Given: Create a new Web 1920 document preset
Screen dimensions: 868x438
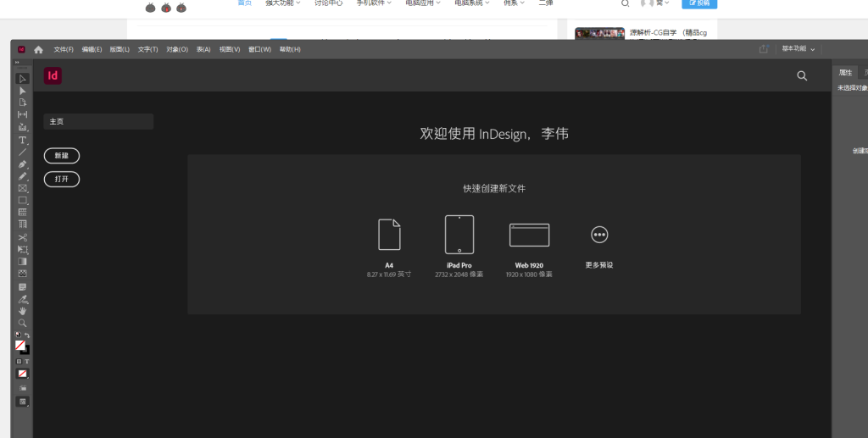Looking at the screenshot, I should pyautogui.click(x=529, y=249).
